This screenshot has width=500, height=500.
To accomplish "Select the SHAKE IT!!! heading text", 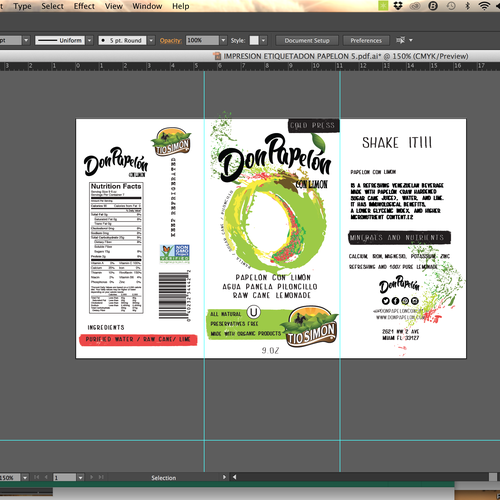I will (x=397, y=143).
